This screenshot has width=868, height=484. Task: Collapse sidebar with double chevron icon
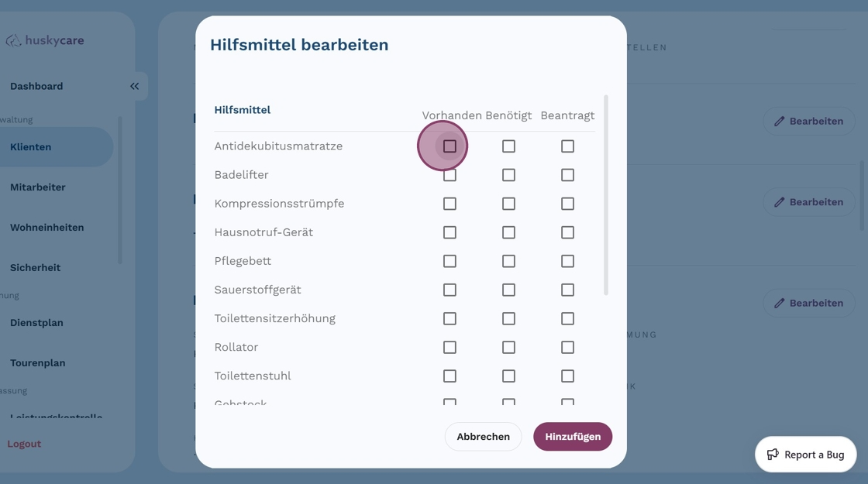click(134, 86)
